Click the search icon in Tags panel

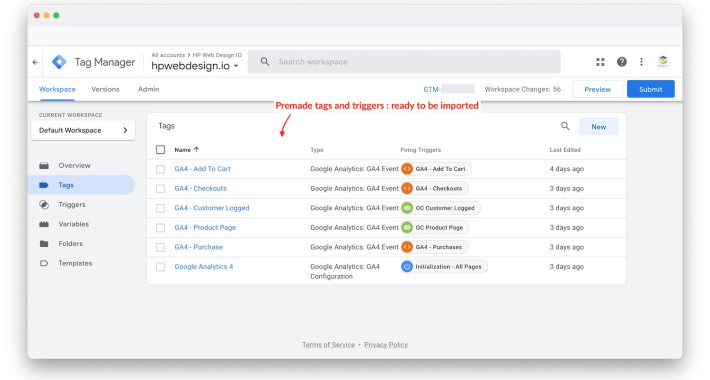coord(565,126)
